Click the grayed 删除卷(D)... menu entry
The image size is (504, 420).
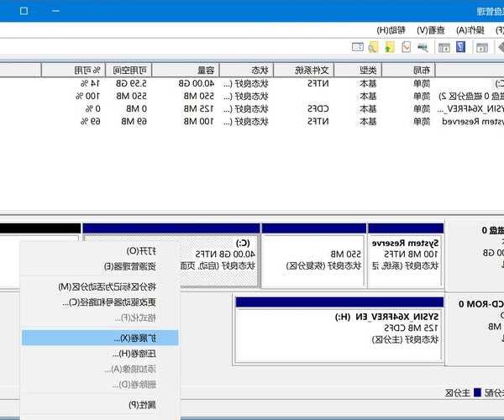[x=100, y=385]
